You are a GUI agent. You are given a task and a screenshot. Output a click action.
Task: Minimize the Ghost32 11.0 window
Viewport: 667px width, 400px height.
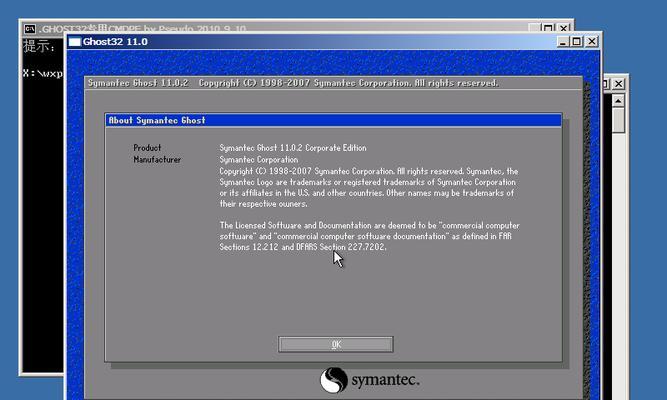(x=562, y=42)
